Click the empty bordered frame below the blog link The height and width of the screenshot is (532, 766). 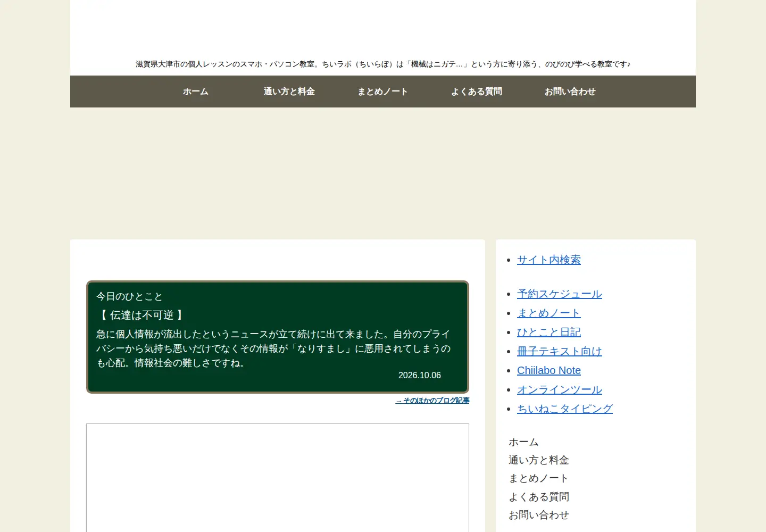click(278, 478)
